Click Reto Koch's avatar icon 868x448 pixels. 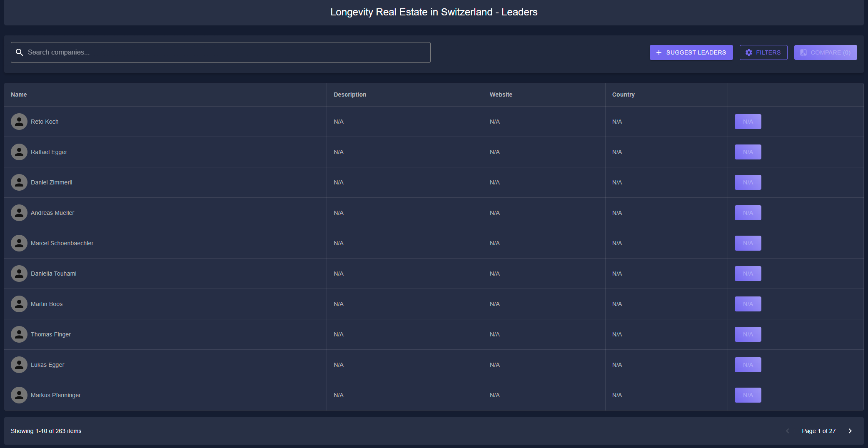point(19,122)
